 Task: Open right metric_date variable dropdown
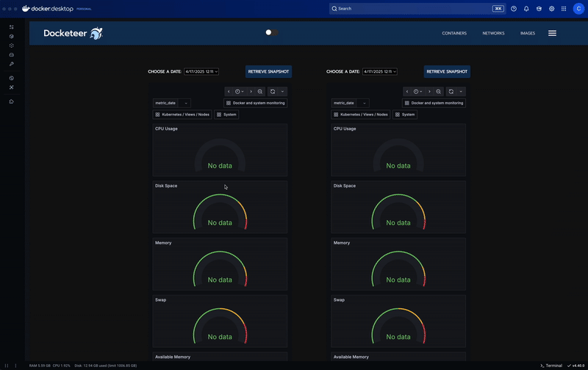362,103
